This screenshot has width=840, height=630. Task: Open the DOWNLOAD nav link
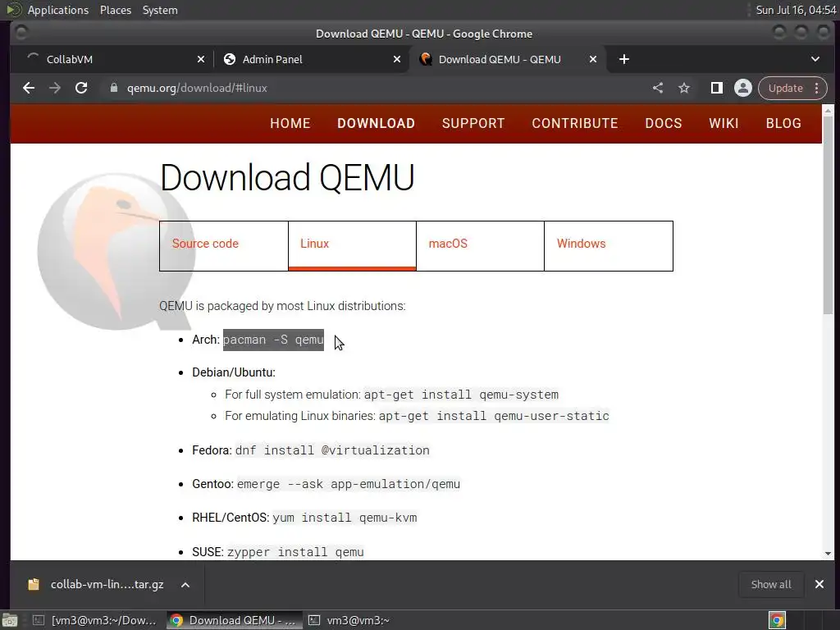[x=376, y=123]
